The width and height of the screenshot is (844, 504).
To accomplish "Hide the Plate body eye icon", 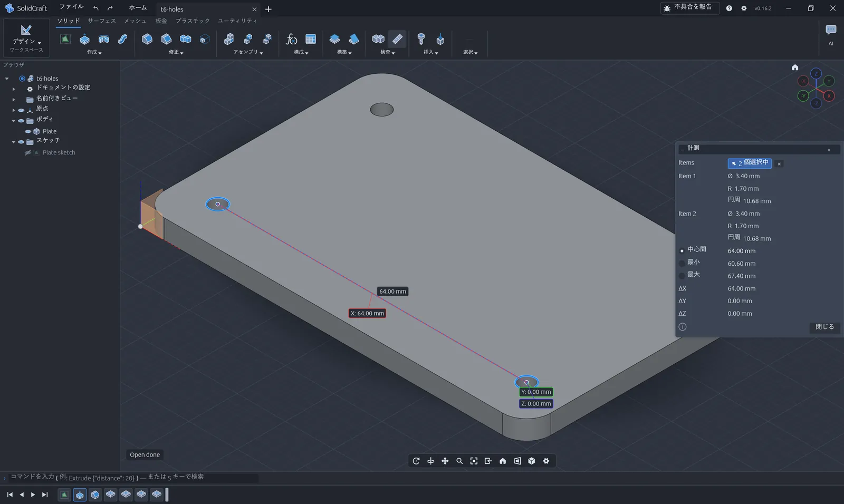I will point(28,131).
